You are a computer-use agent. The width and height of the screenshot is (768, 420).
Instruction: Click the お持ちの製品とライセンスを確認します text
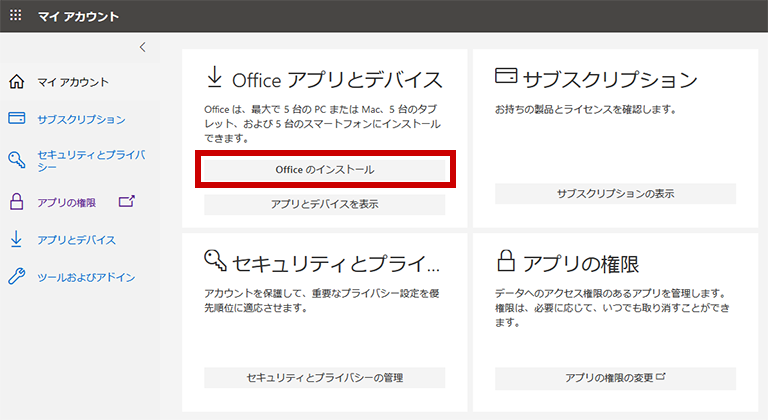tap(586, 109)
